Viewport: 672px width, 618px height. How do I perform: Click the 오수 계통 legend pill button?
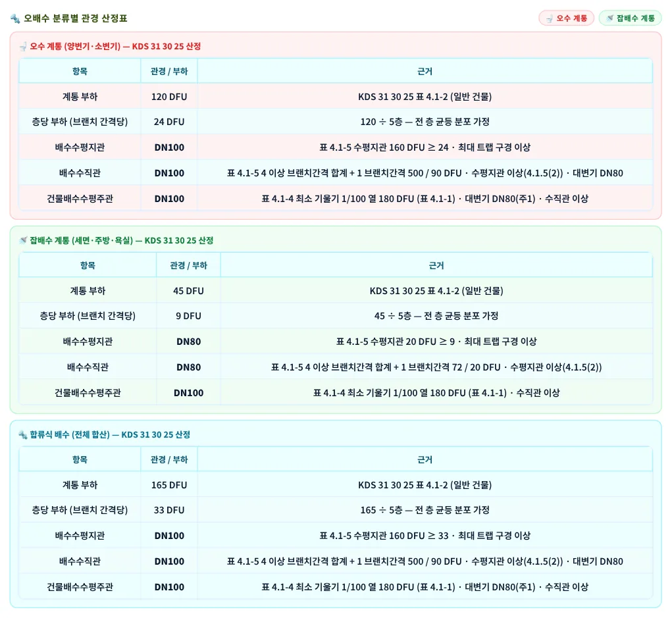tap(566, 18)
